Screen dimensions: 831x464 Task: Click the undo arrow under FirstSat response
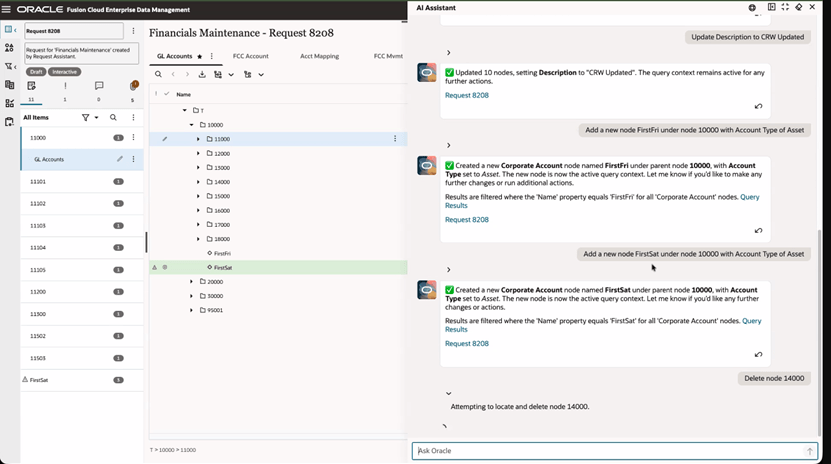pyautogui.click(x=758, y=354)
